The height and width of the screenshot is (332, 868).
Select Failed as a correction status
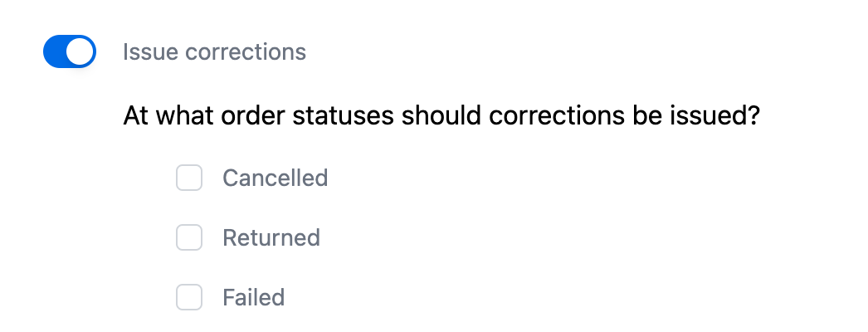coord(189,297)
